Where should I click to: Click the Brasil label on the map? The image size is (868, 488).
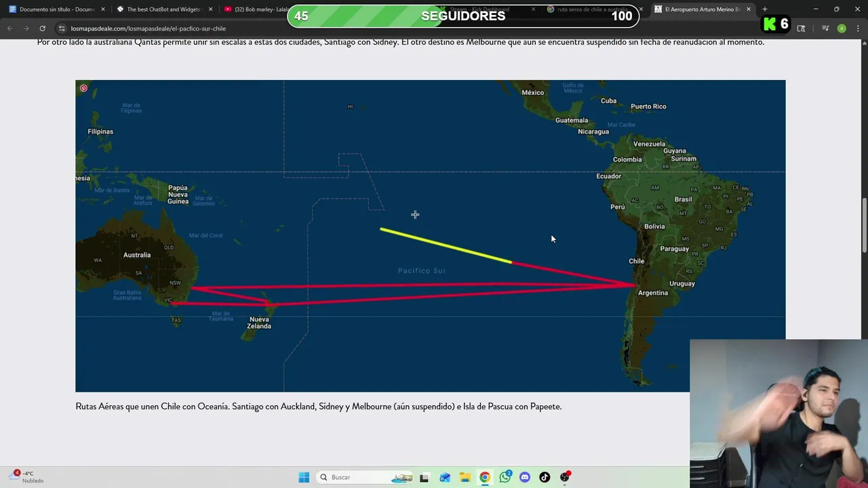tap(683, 199)
